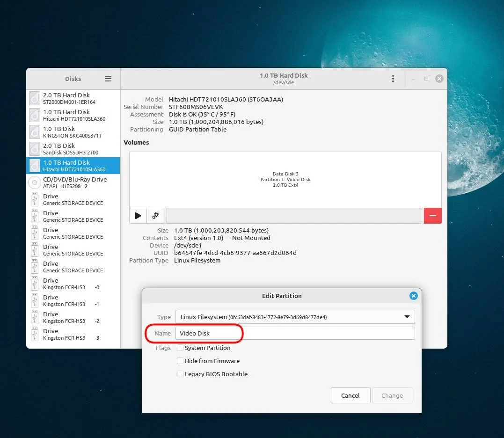This screenshot has width=504, height=438.
Task: Click the highlighted 1.0 TB Hard Disk icon
Action: click(35, 166)
